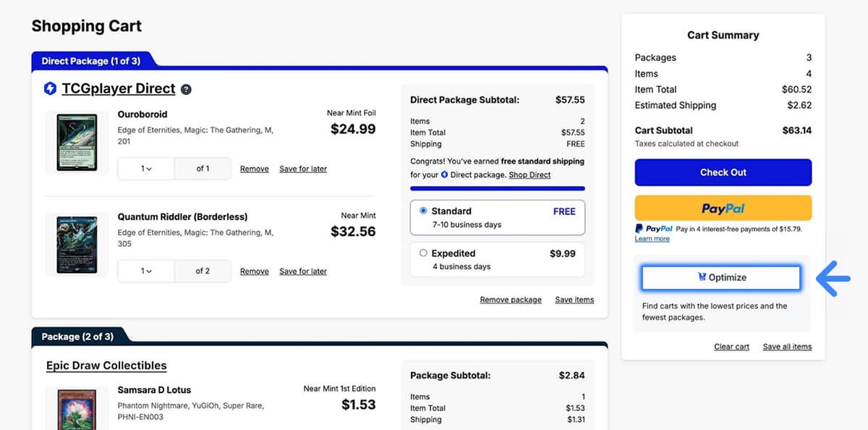Click the Samsara D Lotus card image
868x430 pixels.
tap(77, 408)
